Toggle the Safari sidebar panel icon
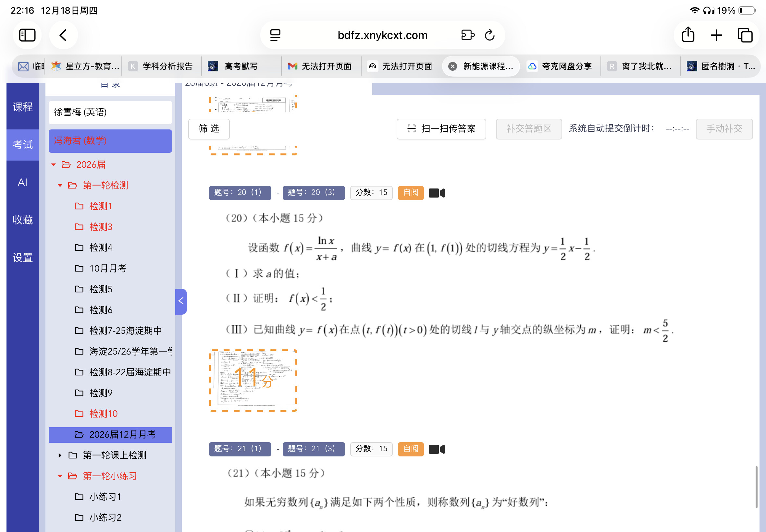The width and height of the screenshot is (766, 532). click(27, 35)
